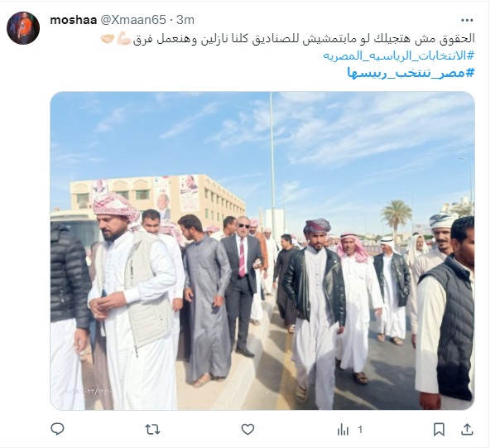Click the handshake emoji in tweet

pos(108,39)
